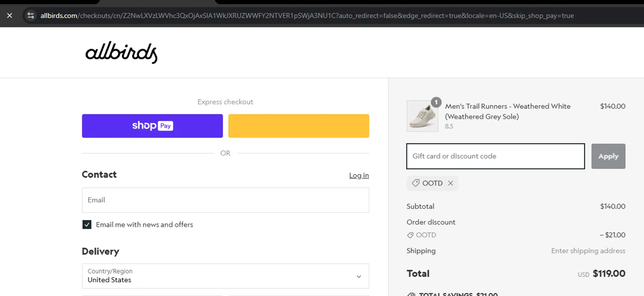Click the Order discount label
644x296 pixels.
coord(431,222)
